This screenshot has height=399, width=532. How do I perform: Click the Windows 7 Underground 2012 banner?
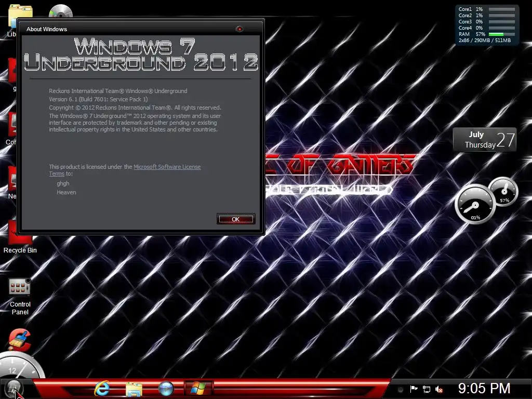click(141, 54)
